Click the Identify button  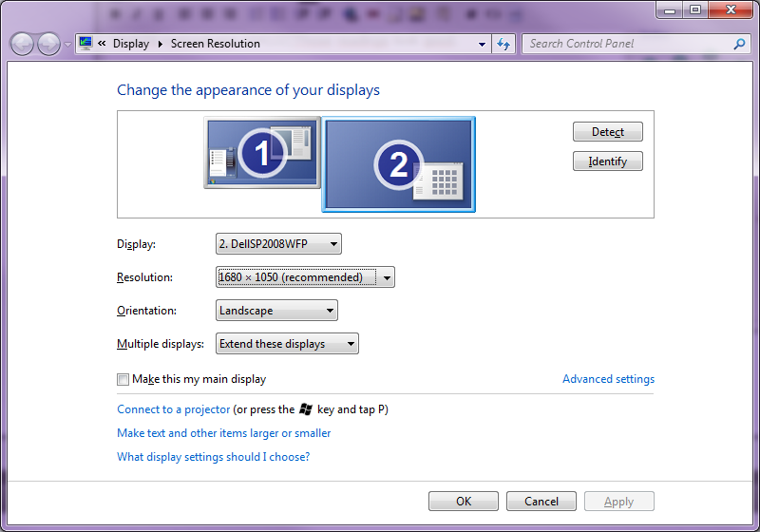coord(608,161)
